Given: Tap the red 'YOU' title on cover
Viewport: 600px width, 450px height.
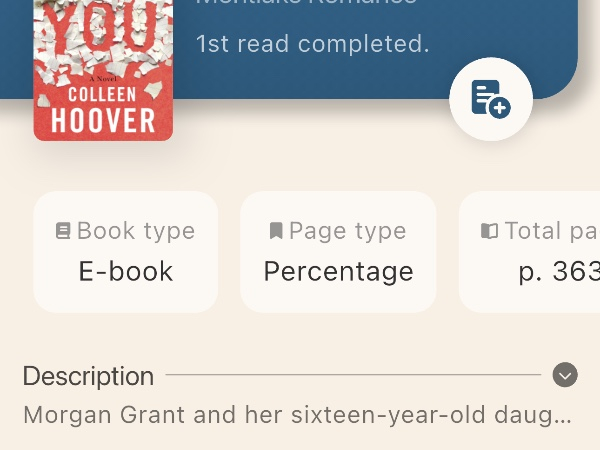Looking at the screenshot, I should [x=100, y=25].
